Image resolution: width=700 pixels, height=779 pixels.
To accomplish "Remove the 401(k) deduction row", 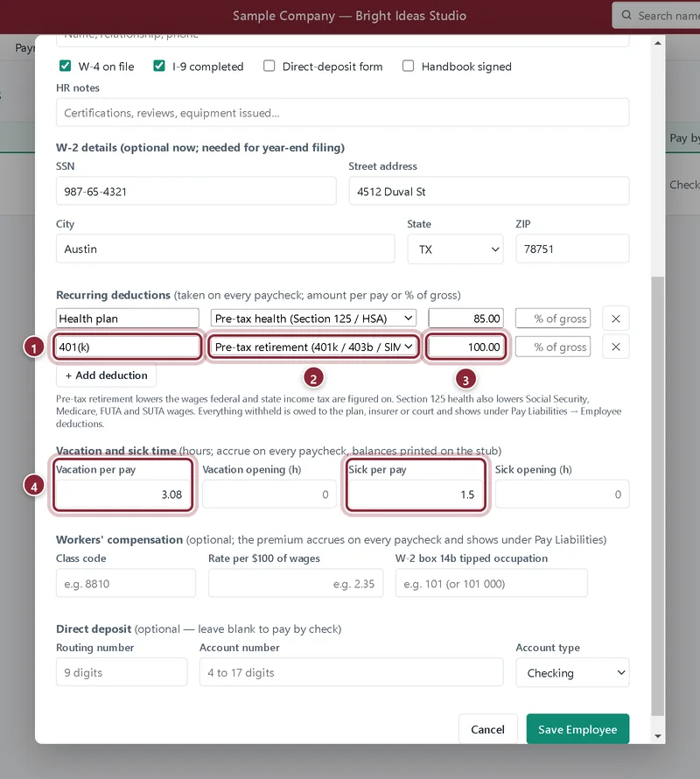I will (x=615, y=347).
